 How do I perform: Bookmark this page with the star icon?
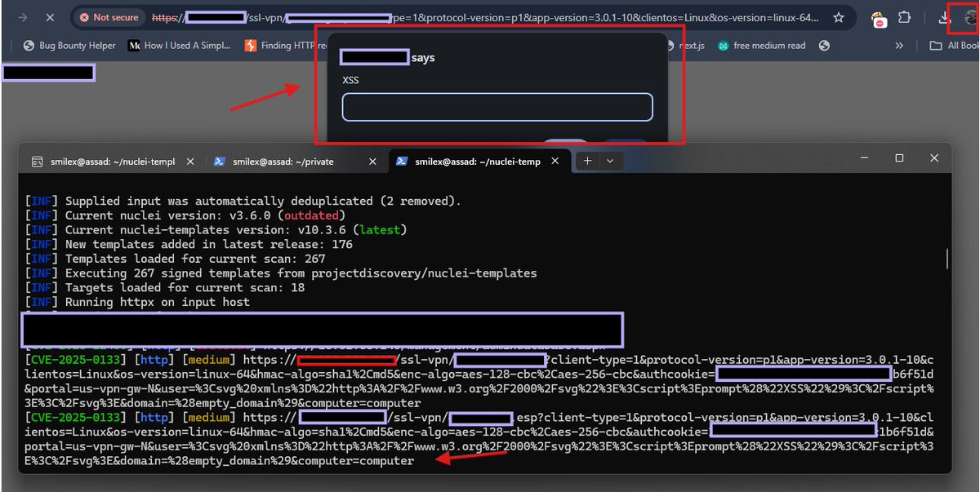pyautogui.click(x=839, y=17)
